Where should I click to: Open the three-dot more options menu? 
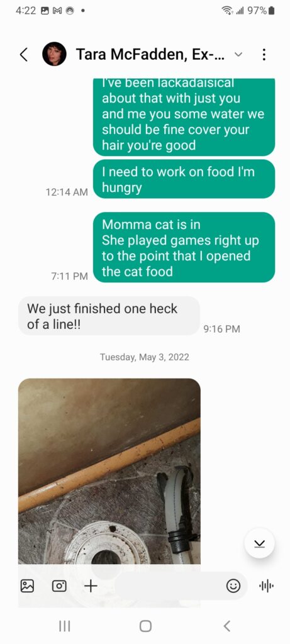(264, 54)
